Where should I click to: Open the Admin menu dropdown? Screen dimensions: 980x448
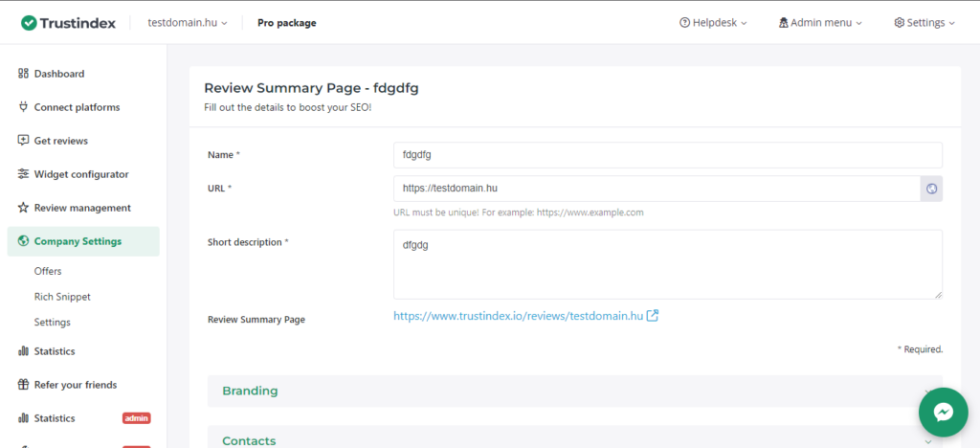pos(820,23)
